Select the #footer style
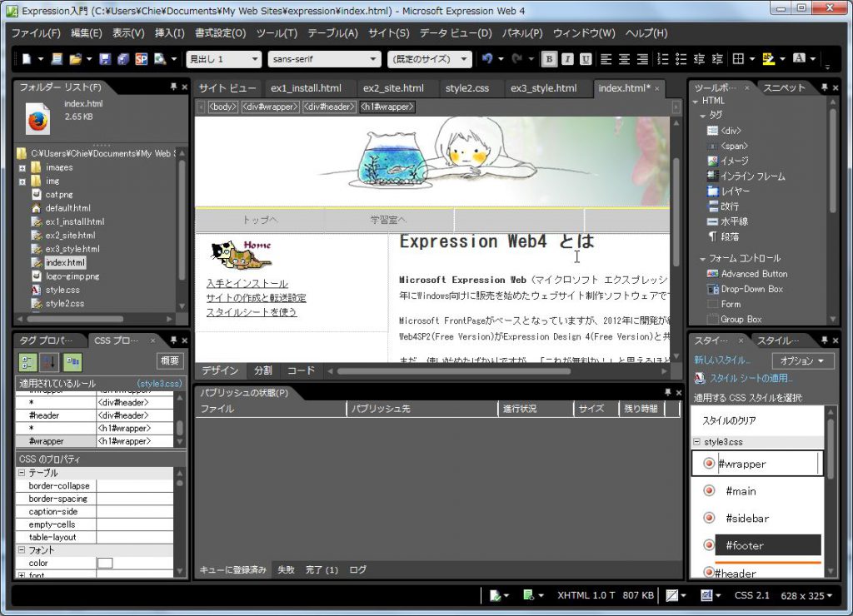The height and width of the screenshot is (616, 853). coord(767,545)
